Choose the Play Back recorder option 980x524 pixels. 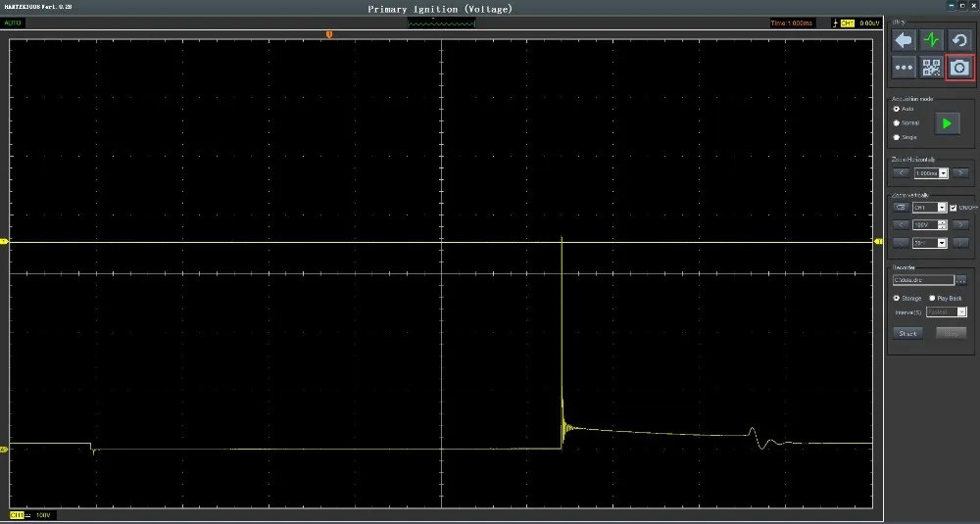pos(931,298)
